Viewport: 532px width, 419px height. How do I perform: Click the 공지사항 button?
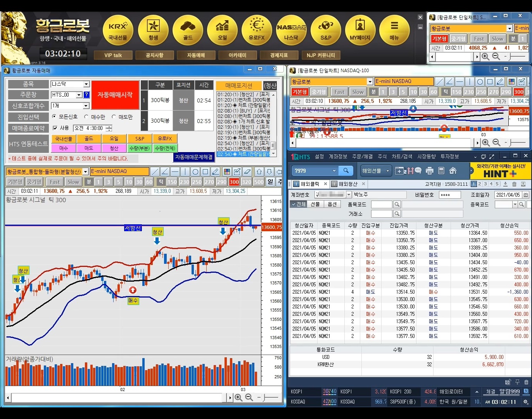154,55
